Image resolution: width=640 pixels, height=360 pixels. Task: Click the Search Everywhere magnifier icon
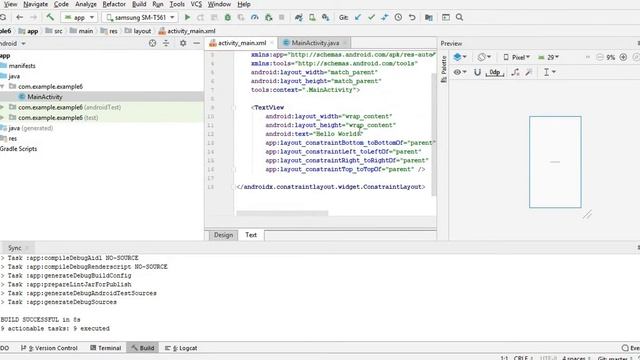click(x=459, y=17)
